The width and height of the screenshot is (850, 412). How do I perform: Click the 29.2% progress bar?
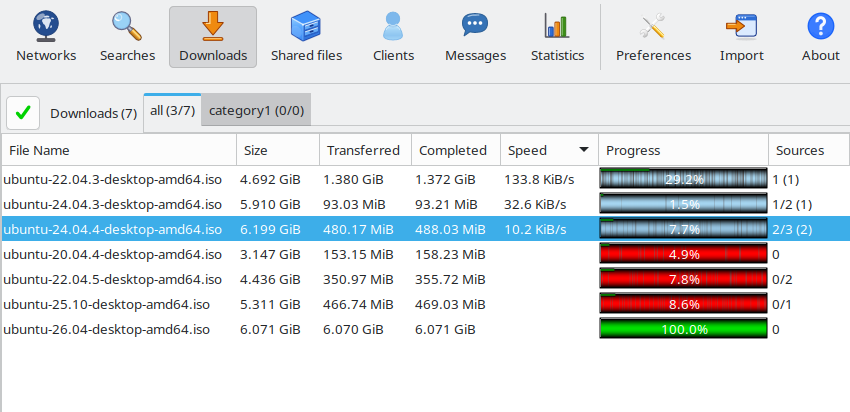coord(684,179)
